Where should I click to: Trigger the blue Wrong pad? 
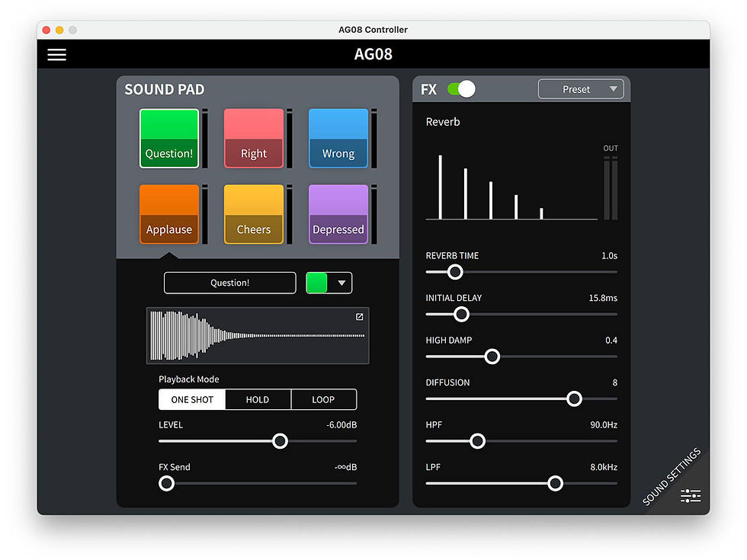[x=338, y=138]
